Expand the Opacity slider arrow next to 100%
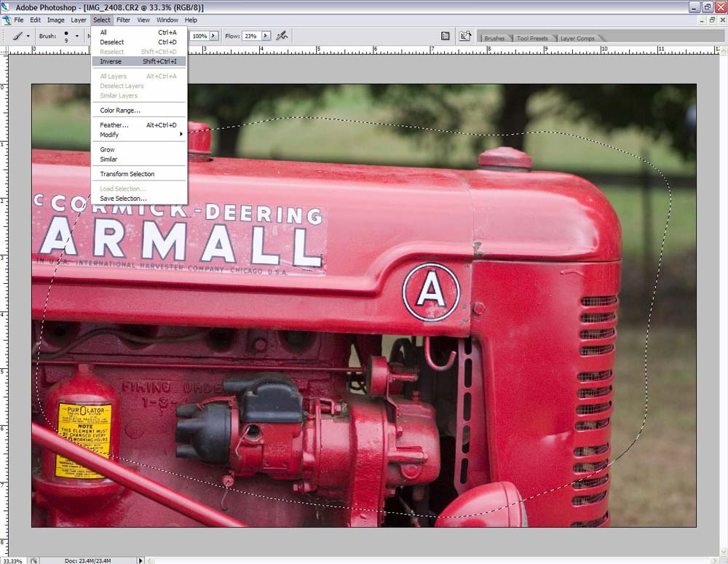 tap(215, 36)
